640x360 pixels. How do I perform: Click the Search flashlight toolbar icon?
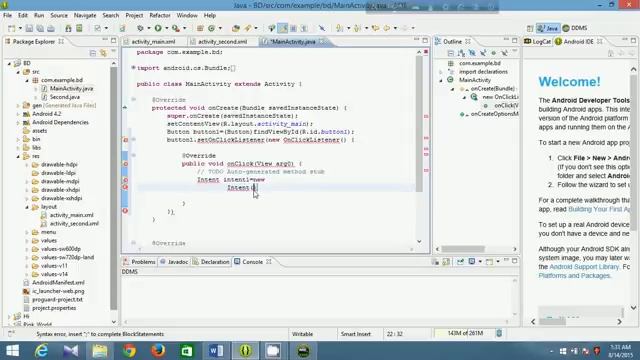(x=248, y=28)
